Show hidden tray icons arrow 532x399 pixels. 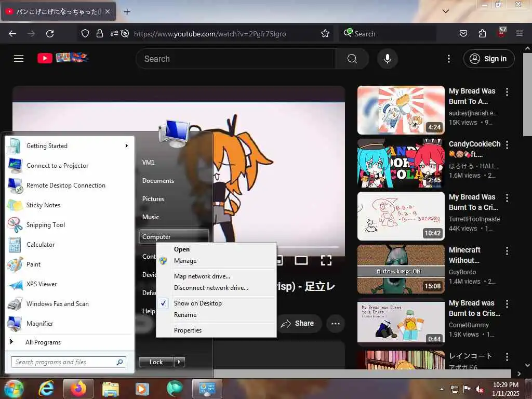[x=442, y=389]
